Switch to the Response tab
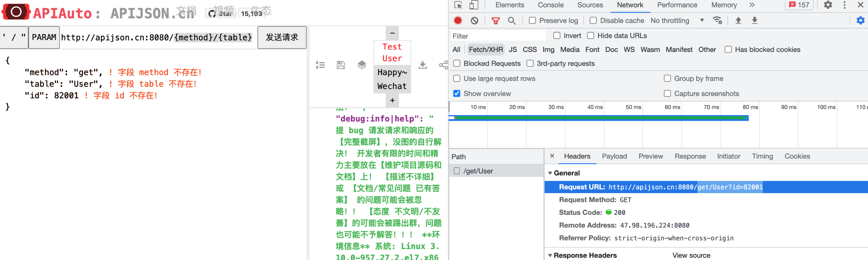 (x=690, y=156)
